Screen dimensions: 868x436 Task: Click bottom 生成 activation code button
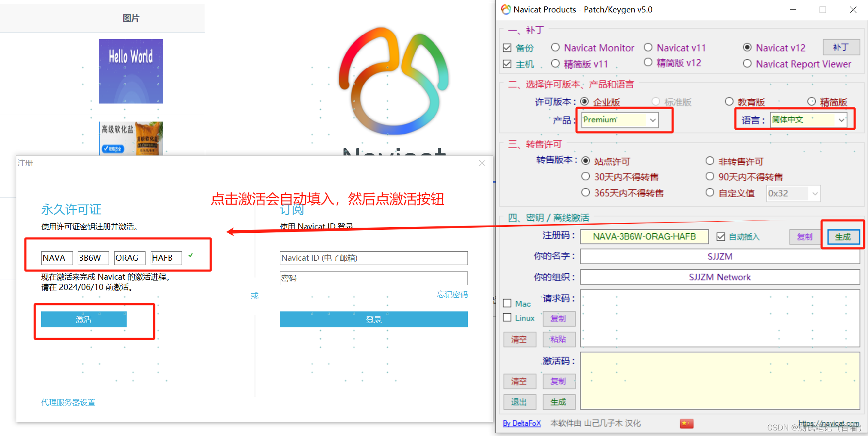click(x=558, y=402)
